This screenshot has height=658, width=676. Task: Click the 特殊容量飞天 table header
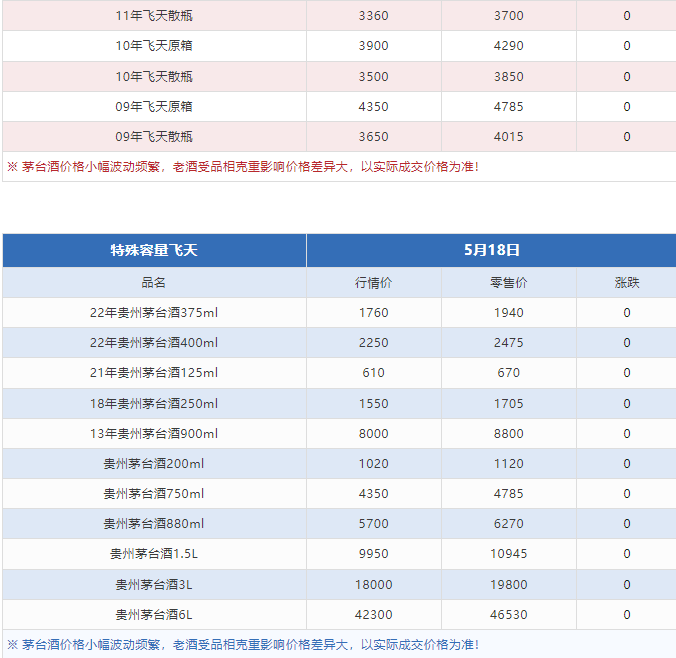pos(154,250)
